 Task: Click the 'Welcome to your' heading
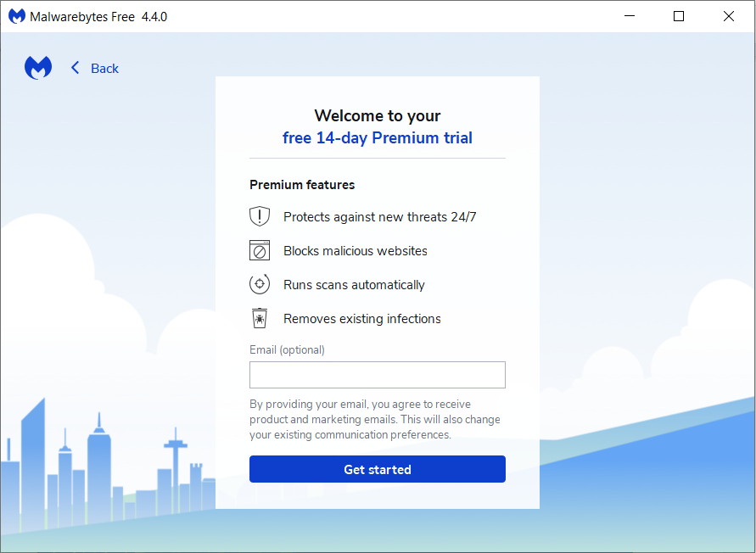point(378,115)
